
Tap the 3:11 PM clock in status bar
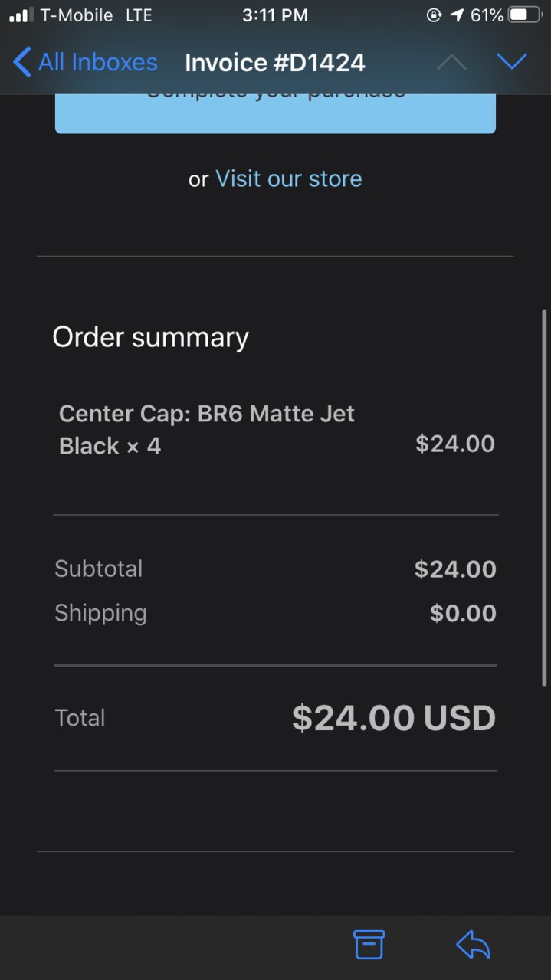(x=275, y=15)
